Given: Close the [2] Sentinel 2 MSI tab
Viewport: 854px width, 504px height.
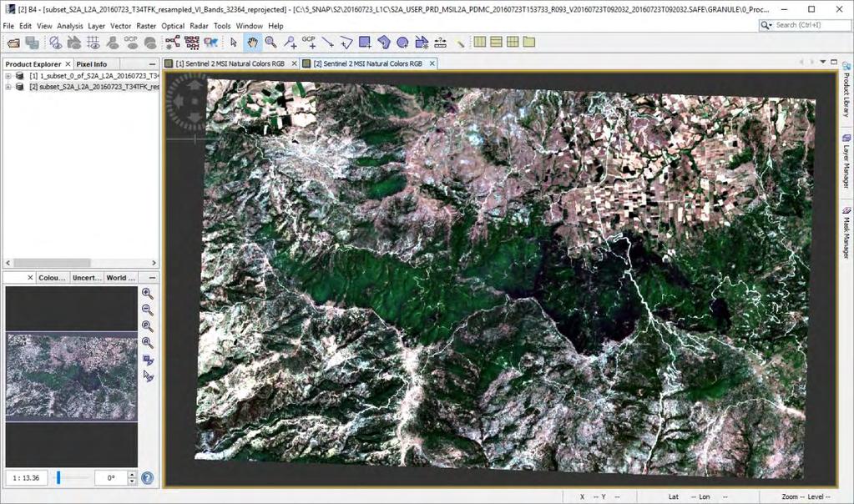Looking at the screenshot, I should click(x=432, y=63).
